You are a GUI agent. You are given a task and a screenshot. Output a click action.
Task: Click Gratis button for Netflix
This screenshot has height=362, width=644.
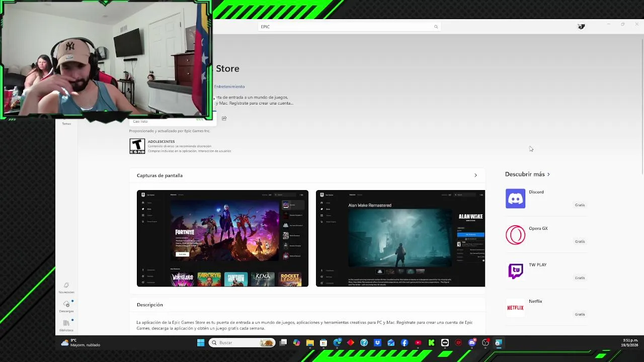pos(580,314)
